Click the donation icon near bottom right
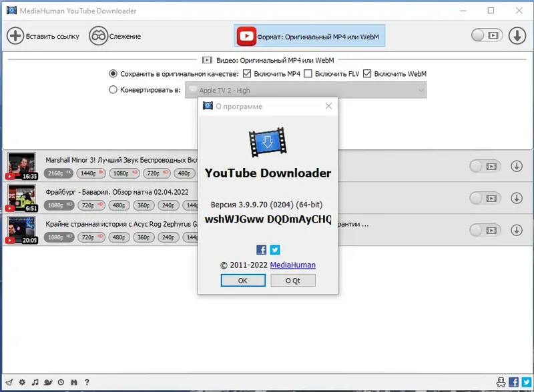534x392 pixels. point(501,382)
